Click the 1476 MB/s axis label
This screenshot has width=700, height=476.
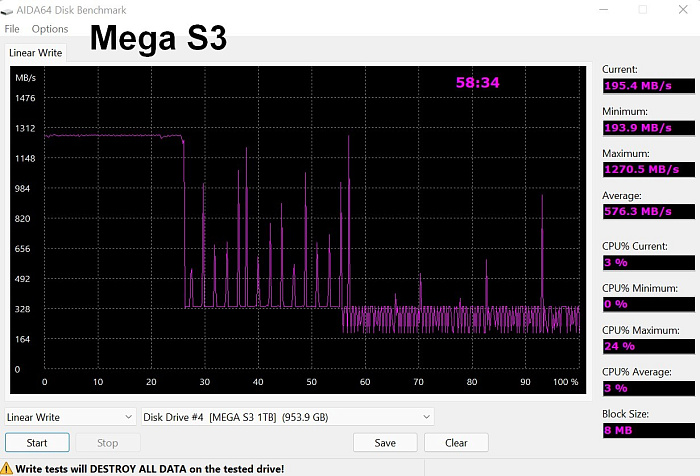coord(25,98)
